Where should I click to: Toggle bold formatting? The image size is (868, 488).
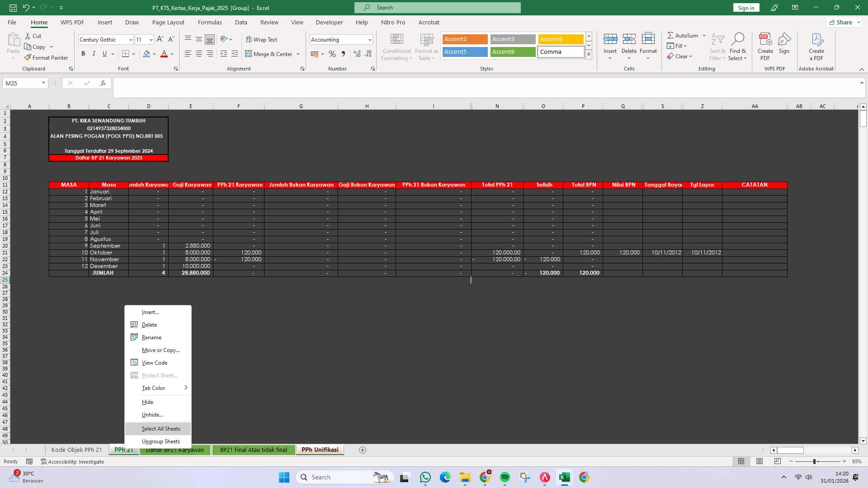[x=83, y=54]
